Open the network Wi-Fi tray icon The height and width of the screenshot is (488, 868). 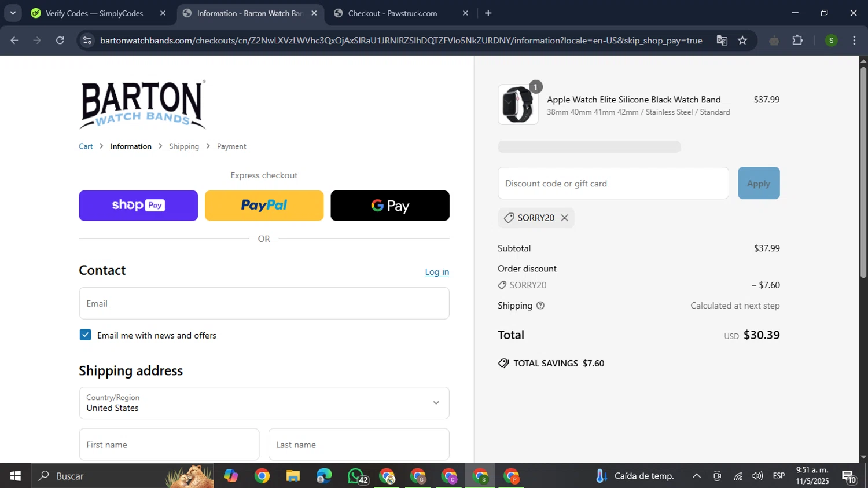[x=738, y=476]
